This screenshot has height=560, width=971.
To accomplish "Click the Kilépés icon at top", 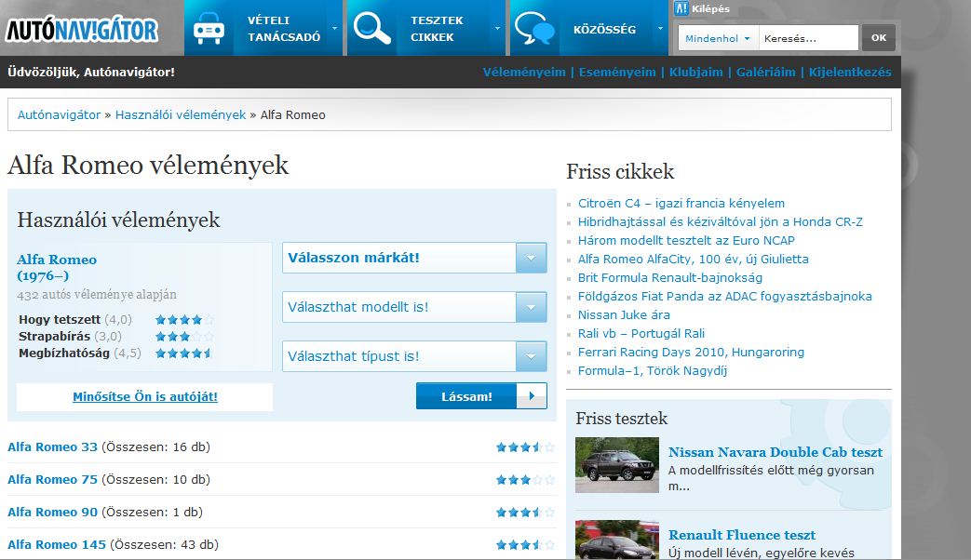I will (x=681, y=8).
